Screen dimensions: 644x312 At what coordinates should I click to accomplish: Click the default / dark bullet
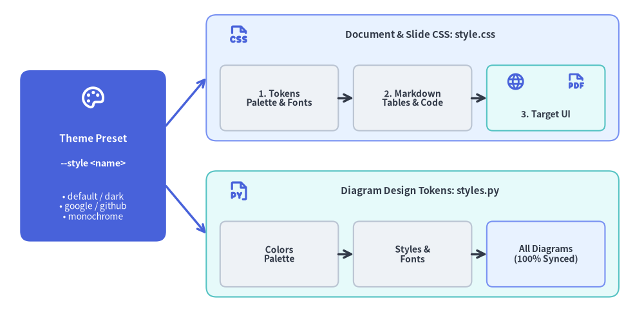tap(93, 196)
